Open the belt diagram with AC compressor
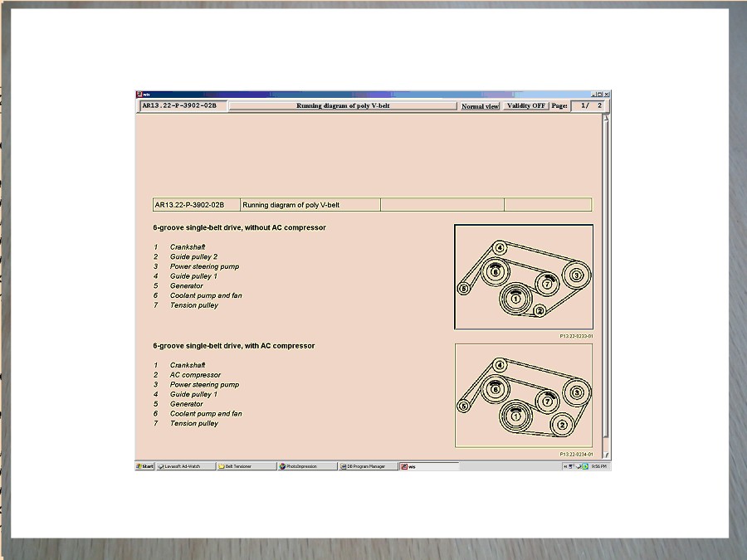The height and width of the screenshot is (560, 747). pyautogui.click(x=523, y=395)
